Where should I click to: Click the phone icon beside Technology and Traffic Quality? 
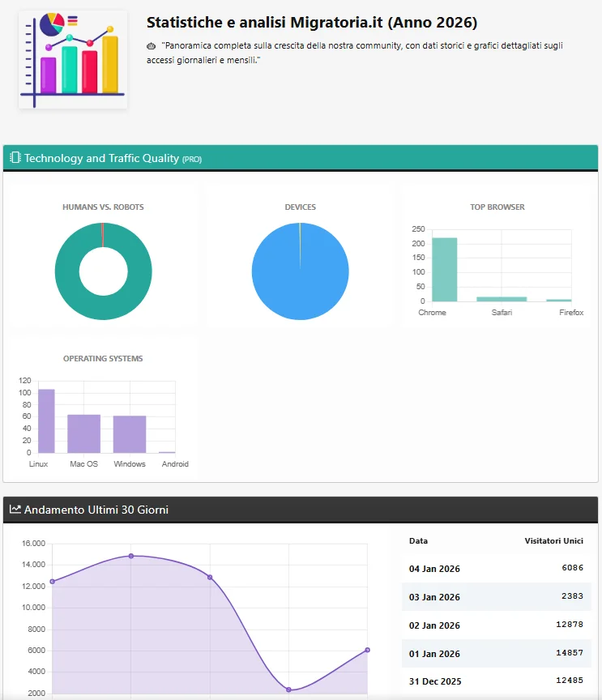[15, 158]
